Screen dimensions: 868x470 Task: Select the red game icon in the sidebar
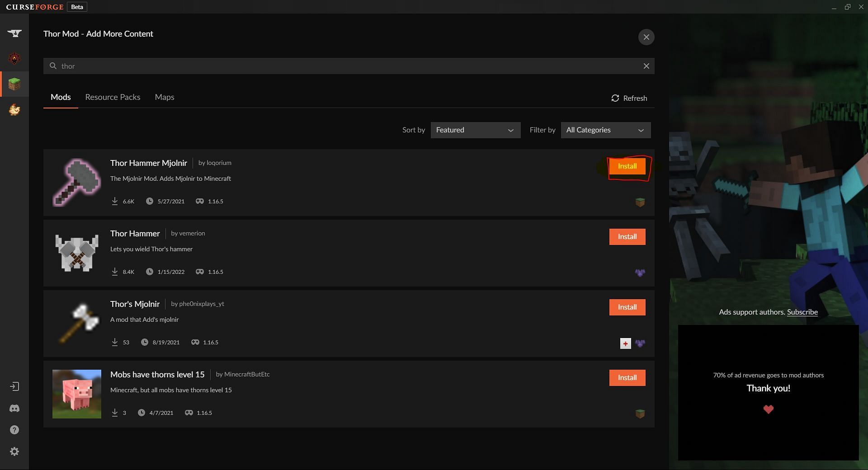[x=14, y=58]
